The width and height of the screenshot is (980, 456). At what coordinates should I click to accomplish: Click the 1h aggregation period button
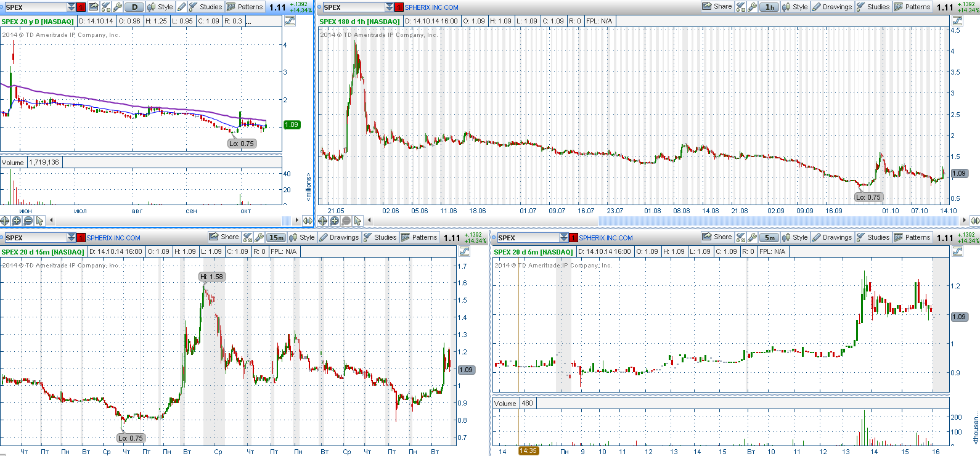(769, 7)
